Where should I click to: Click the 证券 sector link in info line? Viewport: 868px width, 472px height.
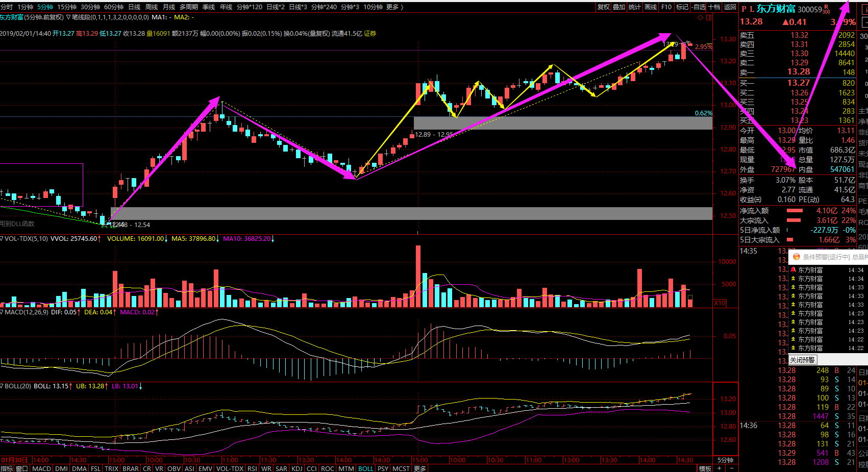pos(370,34)
